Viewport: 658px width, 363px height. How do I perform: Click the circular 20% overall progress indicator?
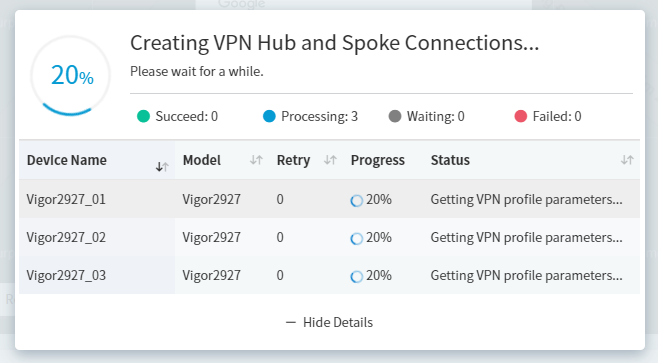(x=71, y=76)
